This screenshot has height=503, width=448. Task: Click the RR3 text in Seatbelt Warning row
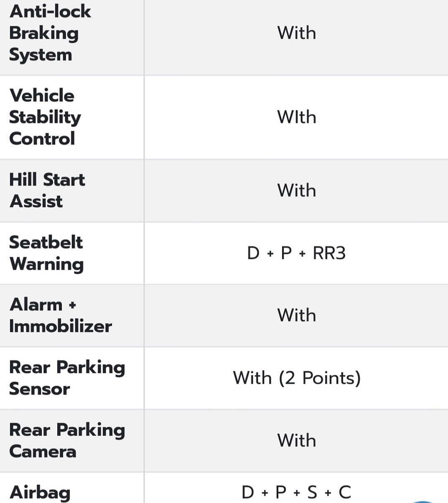click(x=329, y=253)
